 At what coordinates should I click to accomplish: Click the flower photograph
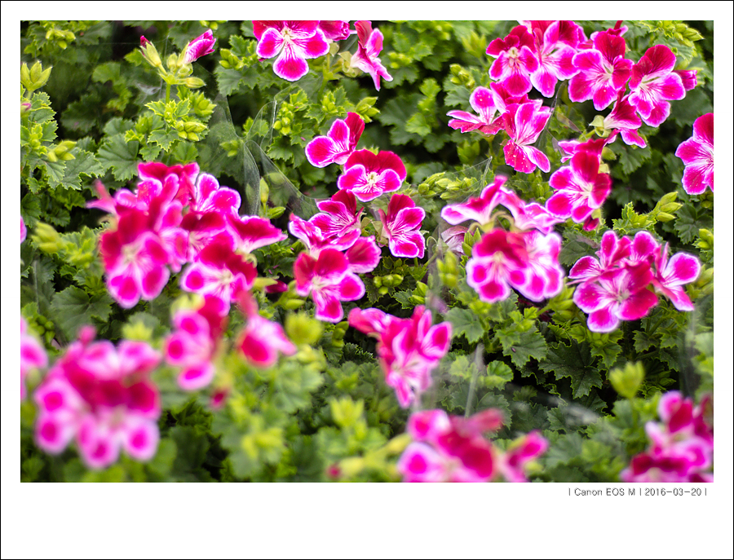coord(366,251)
